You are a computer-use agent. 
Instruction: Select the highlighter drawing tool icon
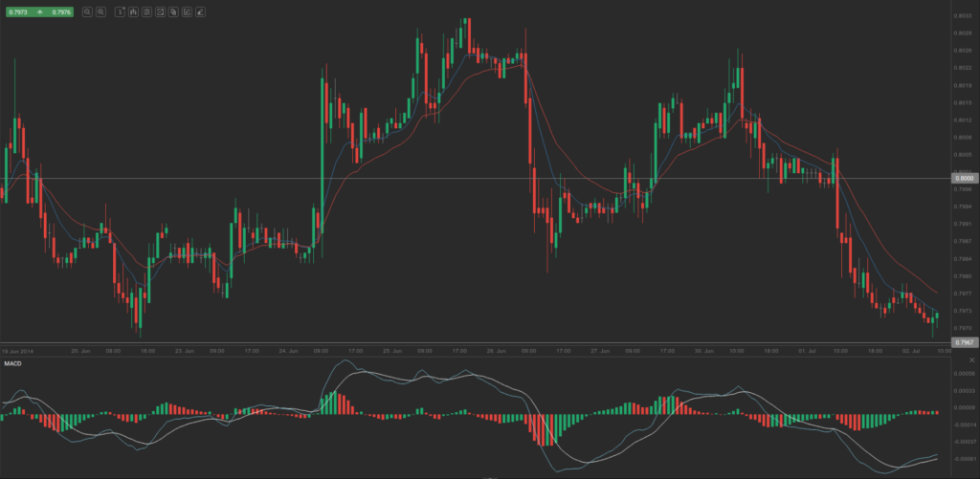[200, 12]
